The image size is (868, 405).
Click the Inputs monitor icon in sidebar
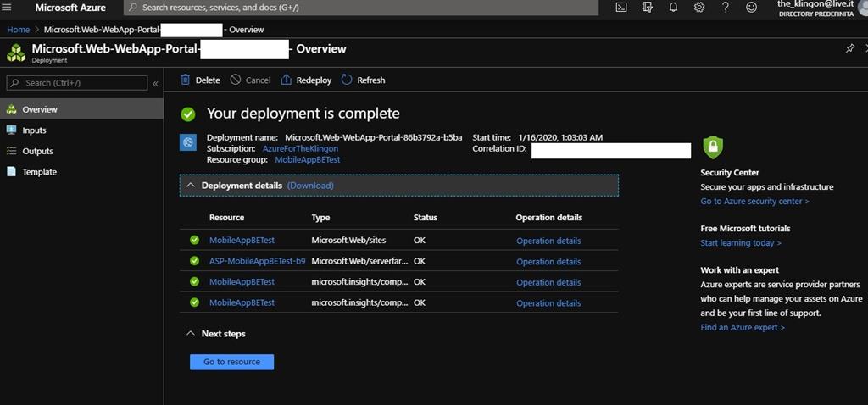pos(11,130)
